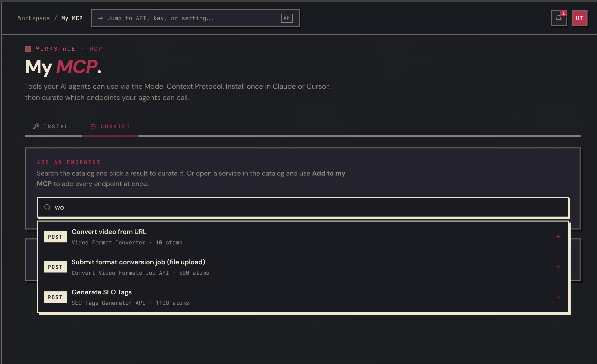Click the magnifier icon in endpoint search
Viewport: 597px width, 364px height.
coord(47,207)
